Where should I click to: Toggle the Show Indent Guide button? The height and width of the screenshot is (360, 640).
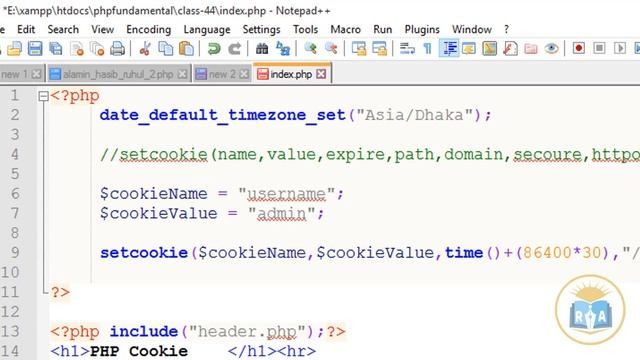pyautogui.click(x=449, y=49)
